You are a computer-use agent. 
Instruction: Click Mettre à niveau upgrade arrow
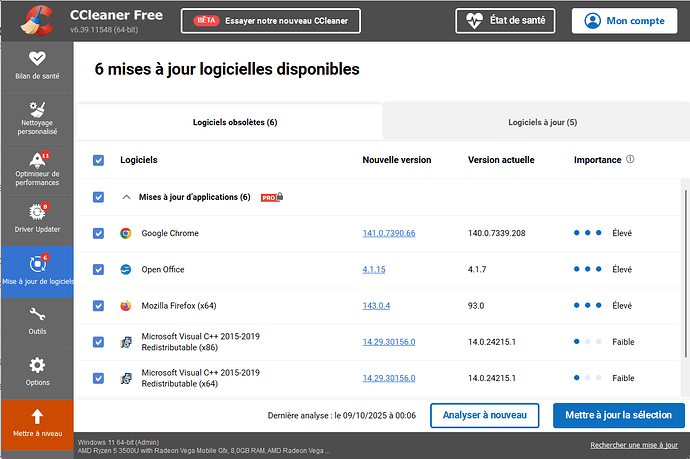[37, 417]
